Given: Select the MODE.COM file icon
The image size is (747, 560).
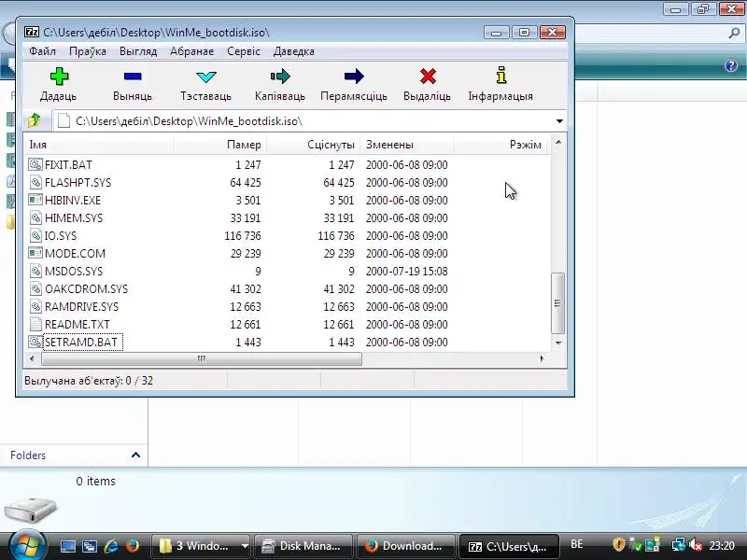Looking at the screenshot, I should click(x=35, y=253).
